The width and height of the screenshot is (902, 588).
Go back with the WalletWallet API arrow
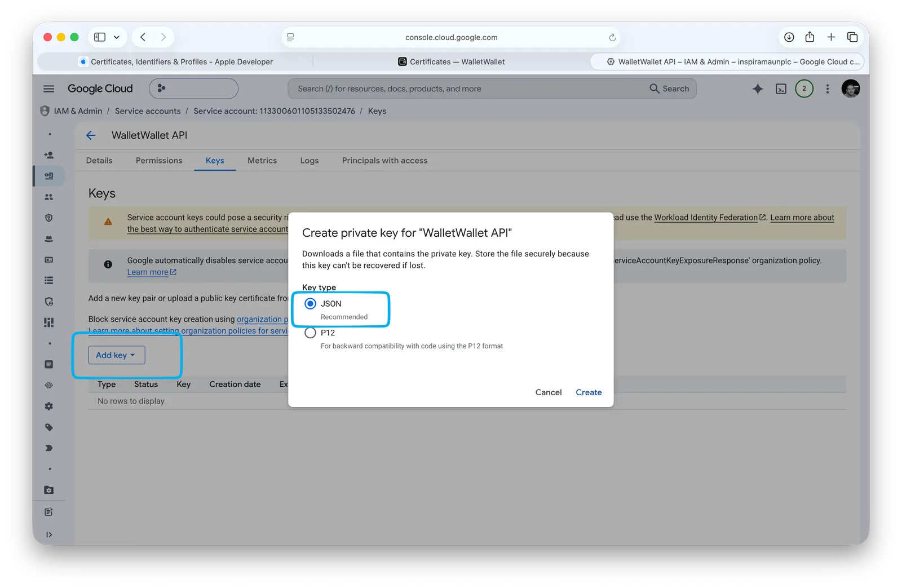pos(91,135)
